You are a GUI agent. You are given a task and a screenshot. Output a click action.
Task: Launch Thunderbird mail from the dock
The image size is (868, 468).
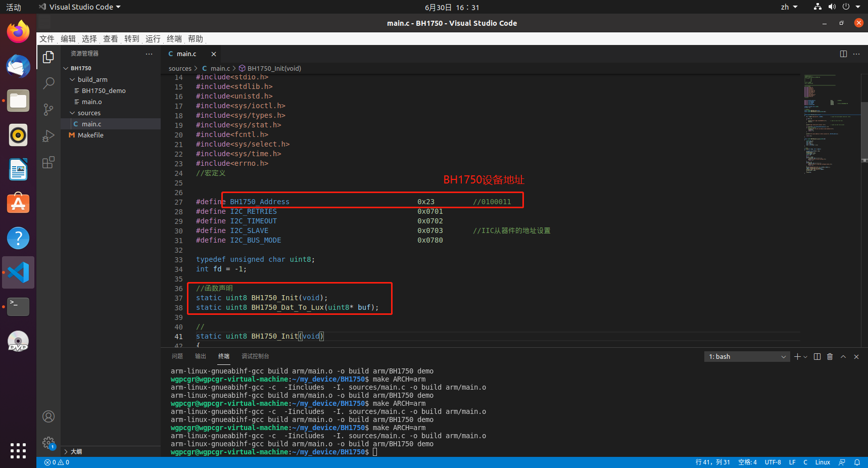pyautogui.click(x=18, y=66)
